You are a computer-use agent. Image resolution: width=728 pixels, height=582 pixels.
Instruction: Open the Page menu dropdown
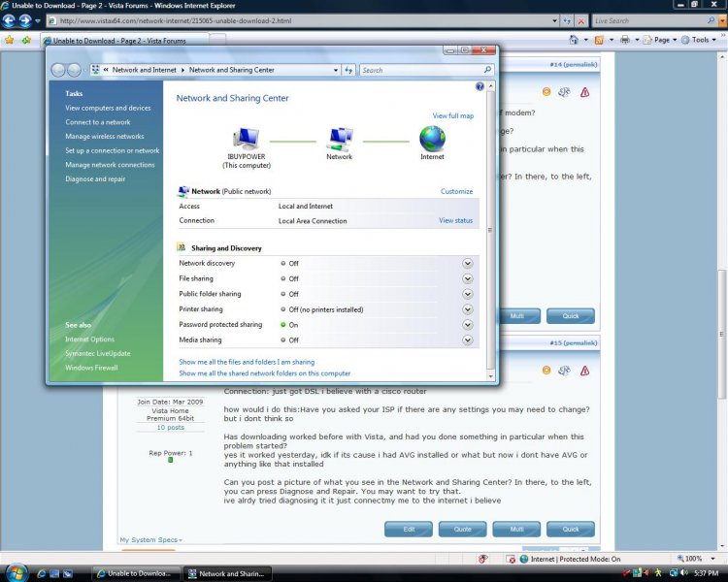(x=663, y=40)
